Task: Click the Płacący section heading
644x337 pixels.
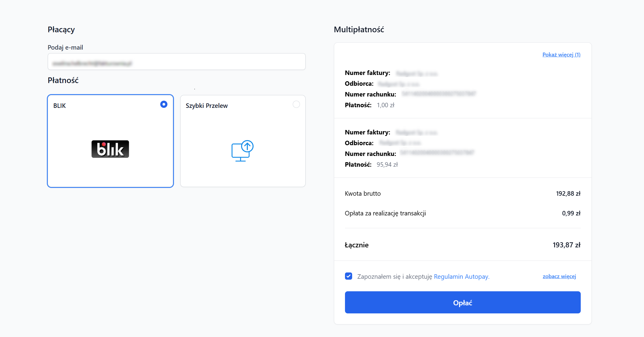Action: [61, 29]
